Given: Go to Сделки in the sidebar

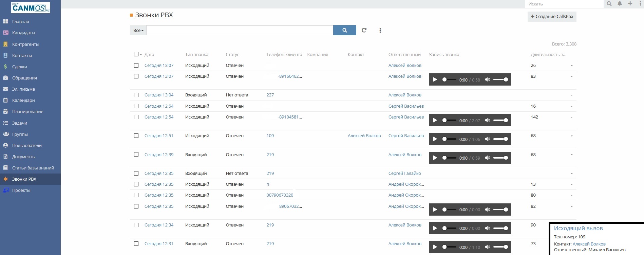Looking at the screenshot, I should [x=19, y=67].
